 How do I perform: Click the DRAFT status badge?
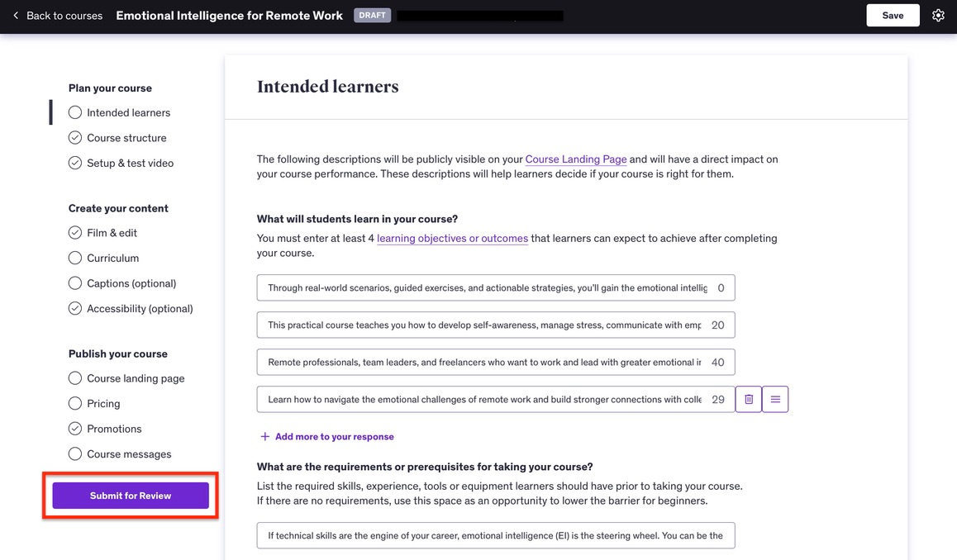[x=372, y=15]
